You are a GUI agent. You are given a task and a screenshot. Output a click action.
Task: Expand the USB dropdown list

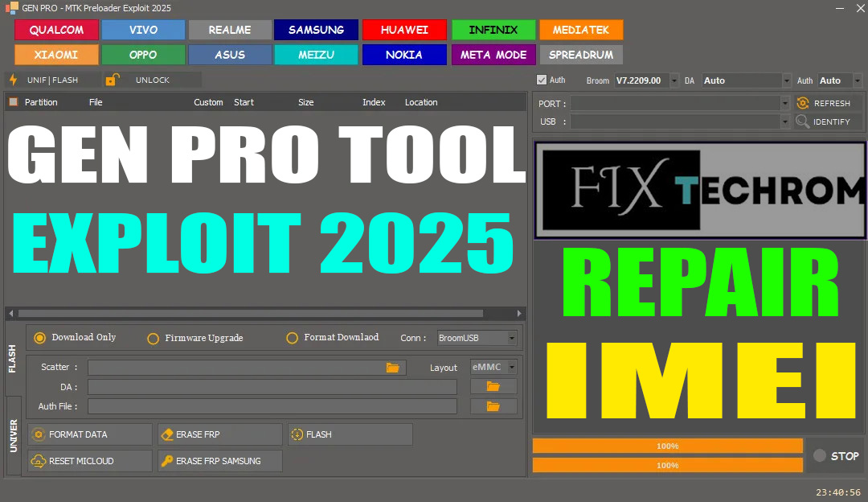pos(784,122)
